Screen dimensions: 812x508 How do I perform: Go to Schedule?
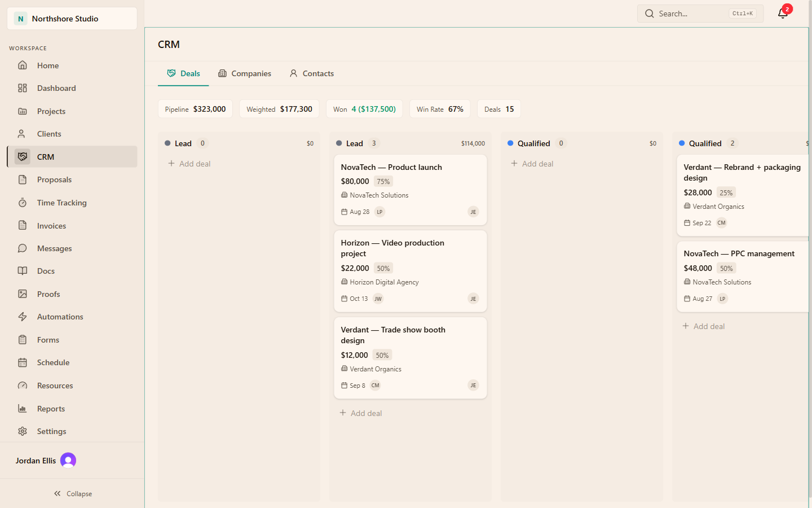pos(72,362)
